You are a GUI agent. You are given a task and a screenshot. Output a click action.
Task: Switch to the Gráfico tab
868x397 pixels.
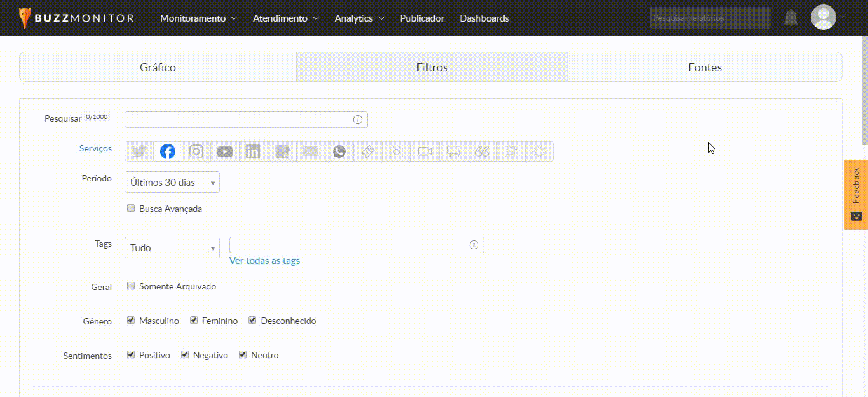(158, 67)
